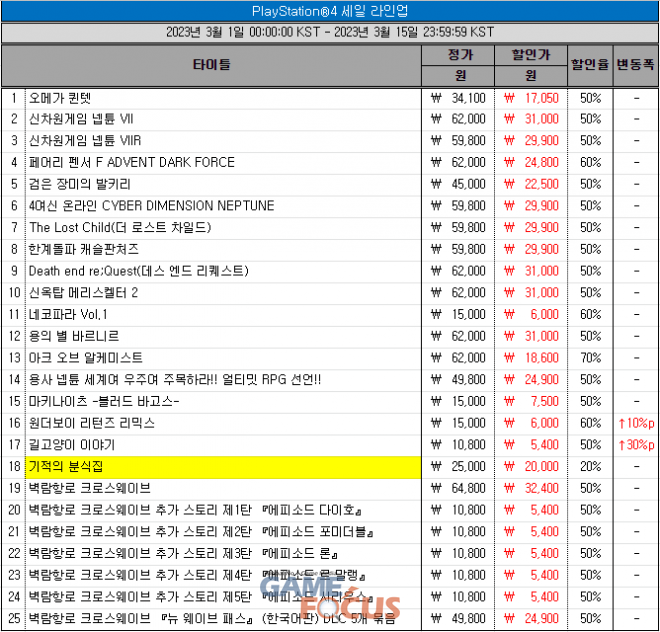The width and height of the screenshot is (660, 632).
Task: Click the '타이틀' column header
Action: [212, 65]
